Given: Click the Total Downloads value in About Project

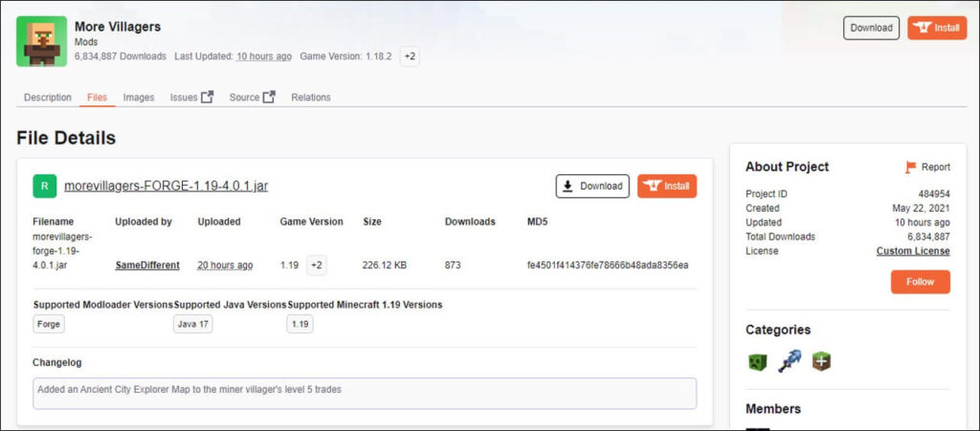Looking at the screenshot, I should click(x=928, y=237).
